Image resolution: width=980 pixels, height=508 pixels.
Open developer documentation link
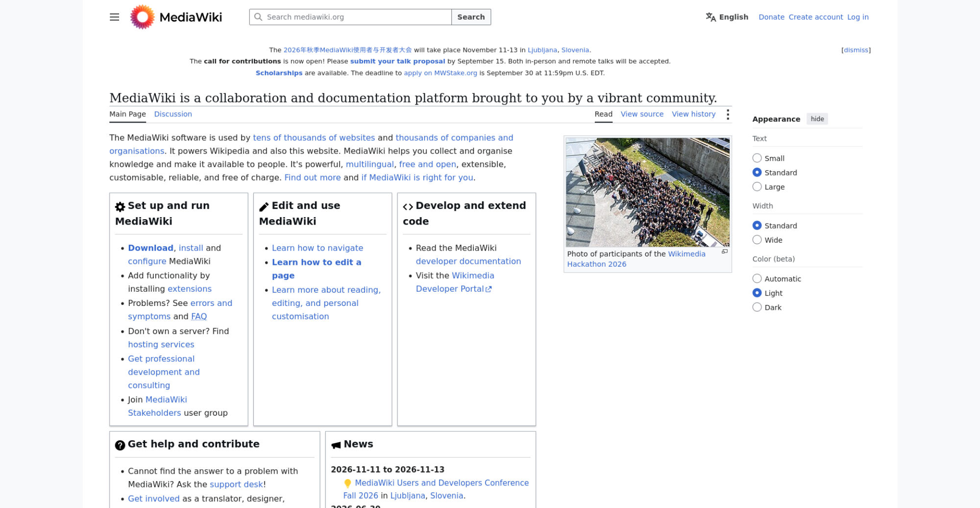coord(468,261)
